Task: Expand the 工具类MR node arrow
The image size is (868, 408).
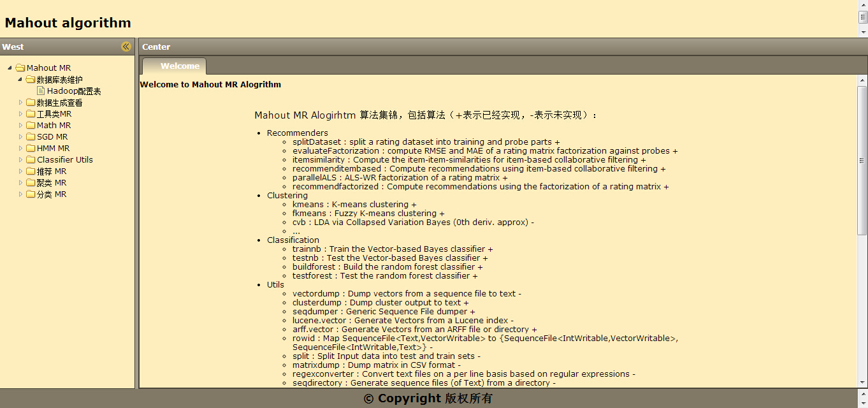Action: click(x=20, y=114)
